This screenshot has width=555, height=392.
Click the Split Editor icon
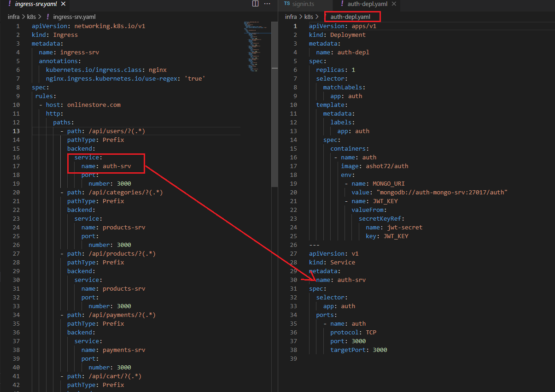[x=256, y=4]
